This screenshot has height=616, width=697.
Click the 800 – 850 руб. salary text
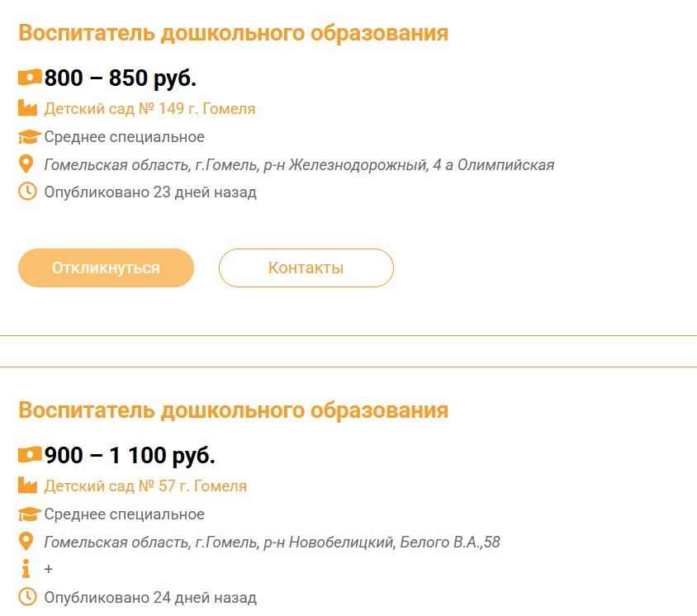(120, 78)
